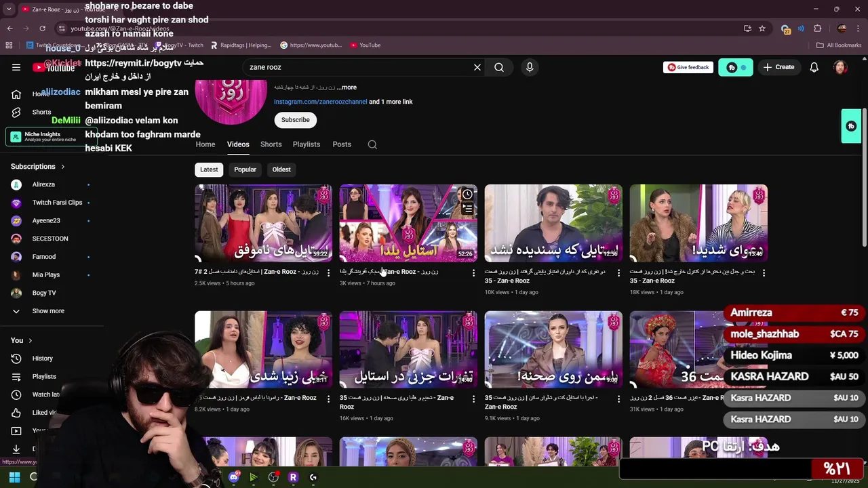Open Playlists in the left sidebar
868x488 pixels.
[44, 376]
